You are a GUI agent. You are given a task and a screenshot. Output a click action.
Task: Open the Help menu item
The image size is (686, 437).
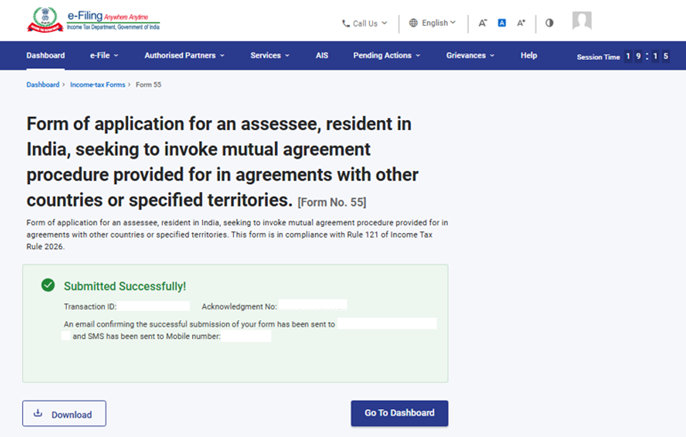529,56
